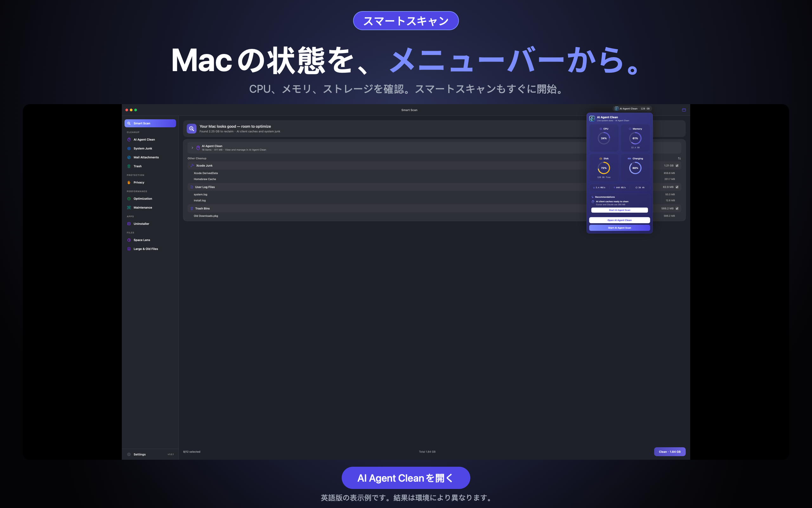Uncheck the Xcode Junk 1.21 GB checkbox

pos(677,166)
